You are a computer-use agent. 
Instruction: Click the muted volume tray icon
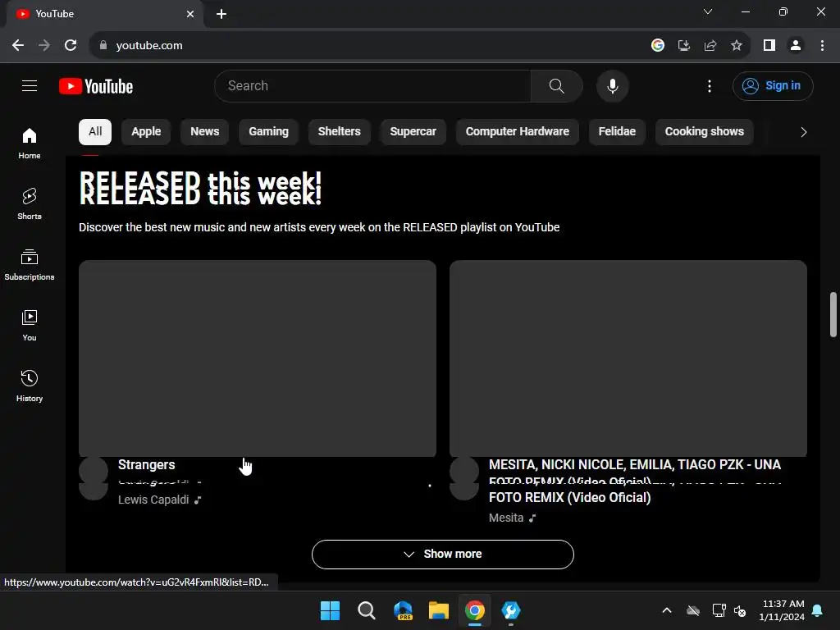[741, 610]
